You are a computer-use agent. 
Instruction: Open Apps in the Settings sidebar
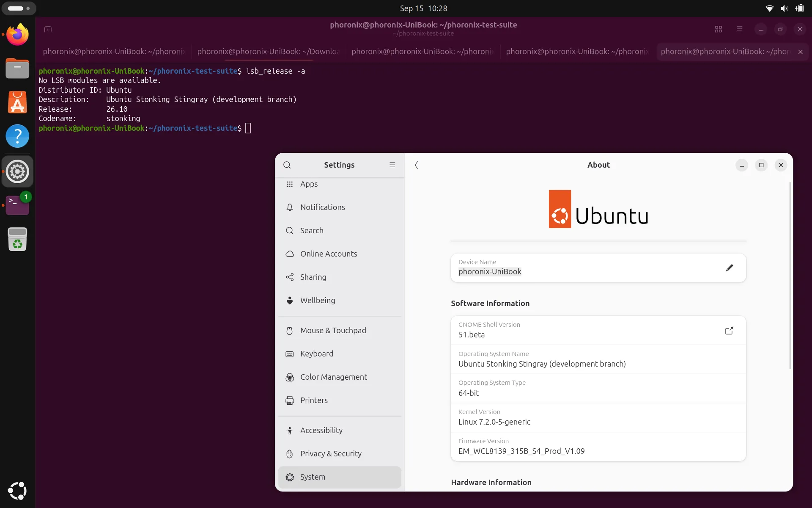click(x=340, y=184)
